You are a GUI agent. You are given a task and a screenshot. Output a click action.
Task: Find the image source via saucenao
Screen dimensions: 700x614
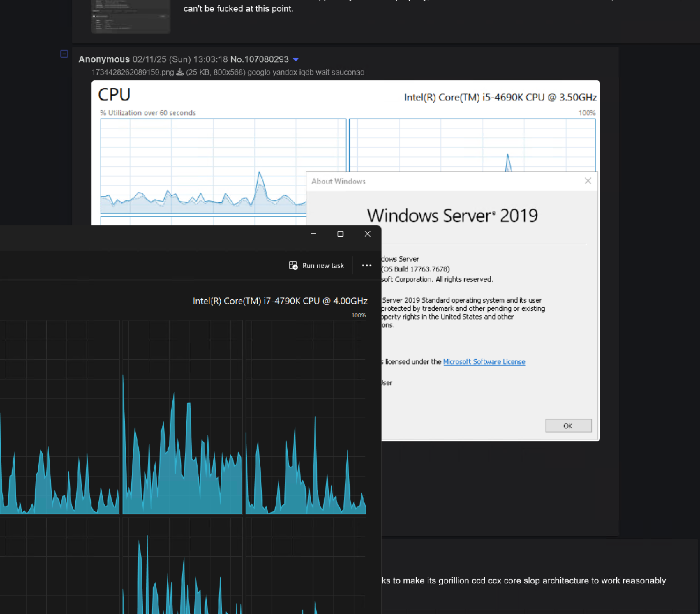[x=348, y=72]
